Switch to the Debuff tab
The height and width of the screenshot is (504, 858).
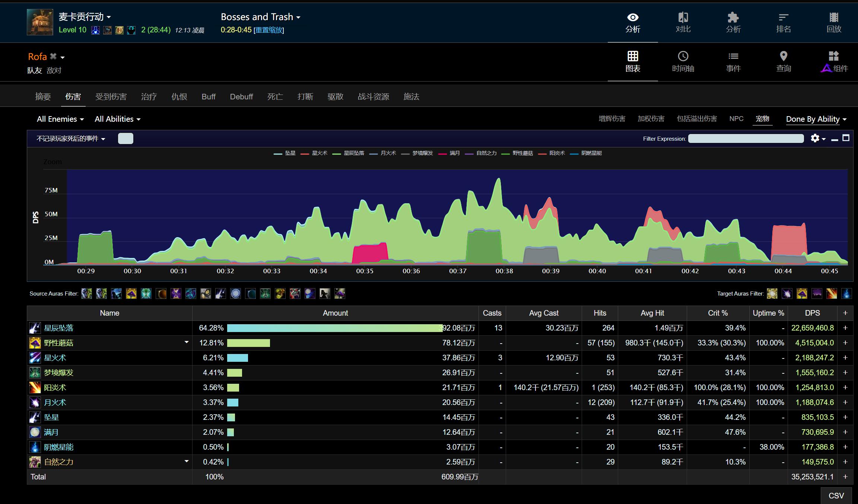[x=241, y=97]
